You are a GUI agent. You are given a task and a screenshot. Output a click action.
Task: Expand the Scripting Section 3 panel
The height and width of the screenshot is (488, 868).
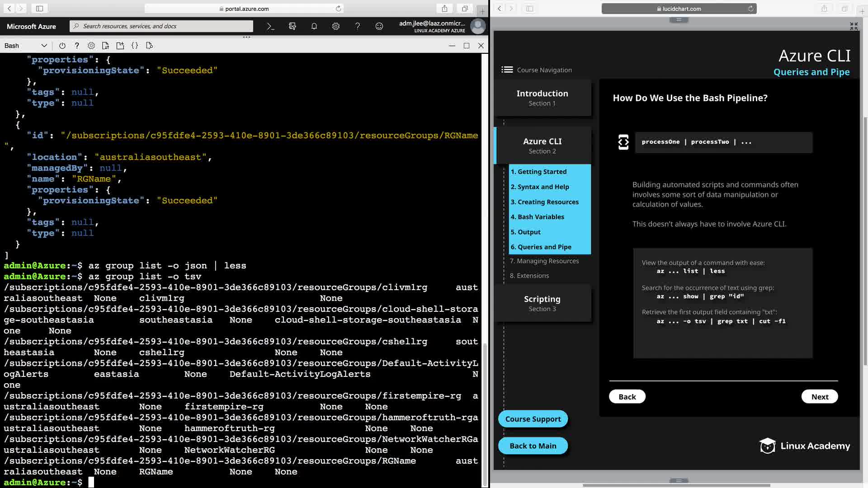pos(542,303)
